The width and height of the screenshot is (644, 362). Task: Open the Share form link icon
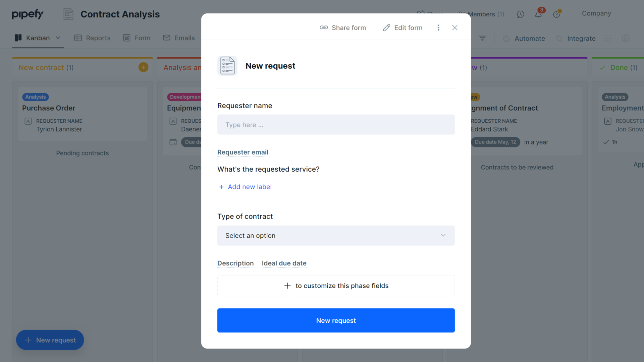[x=324, y=27]
